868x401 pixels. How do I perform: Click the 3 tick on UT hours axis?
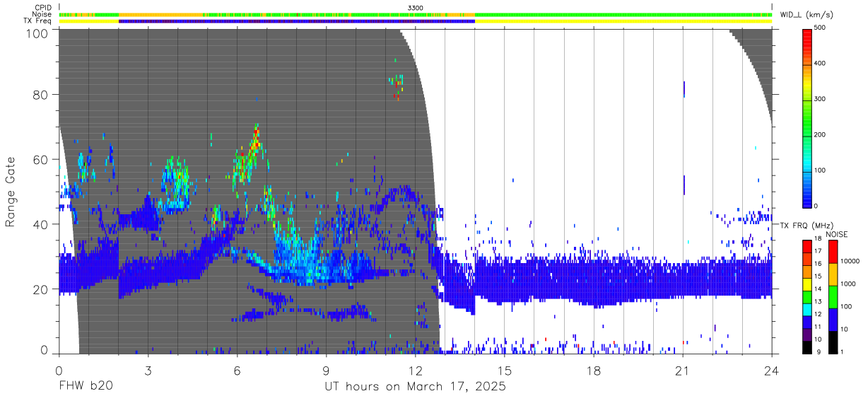(148, 371)
